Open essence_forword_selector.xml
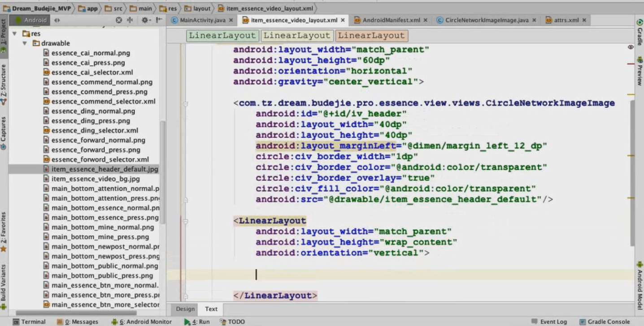 (x=100, y=159)
